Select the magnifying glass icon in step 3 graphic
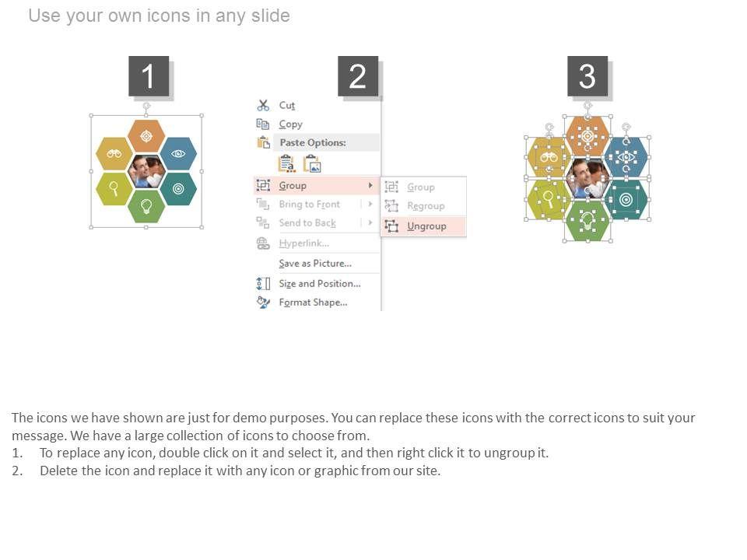This screenshot has height=560, width=747. coord(549,198)
